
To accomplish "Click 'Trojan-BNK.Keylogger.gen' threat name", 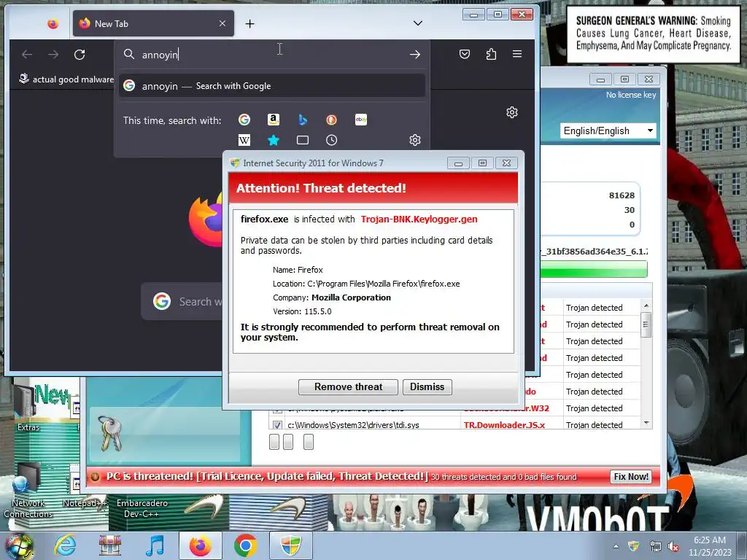I will [x=419, y=219].
